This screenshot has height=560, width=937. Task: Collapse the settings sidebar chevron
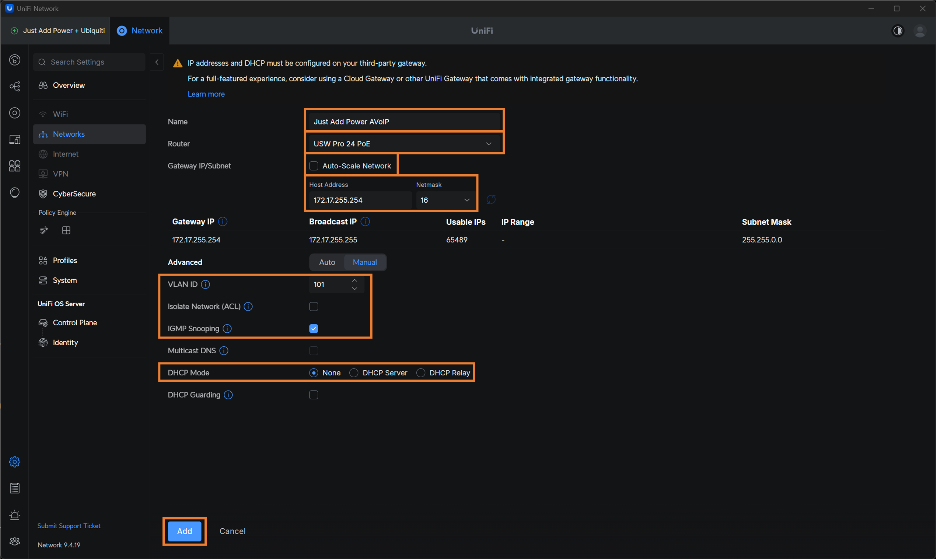[157, 62]
